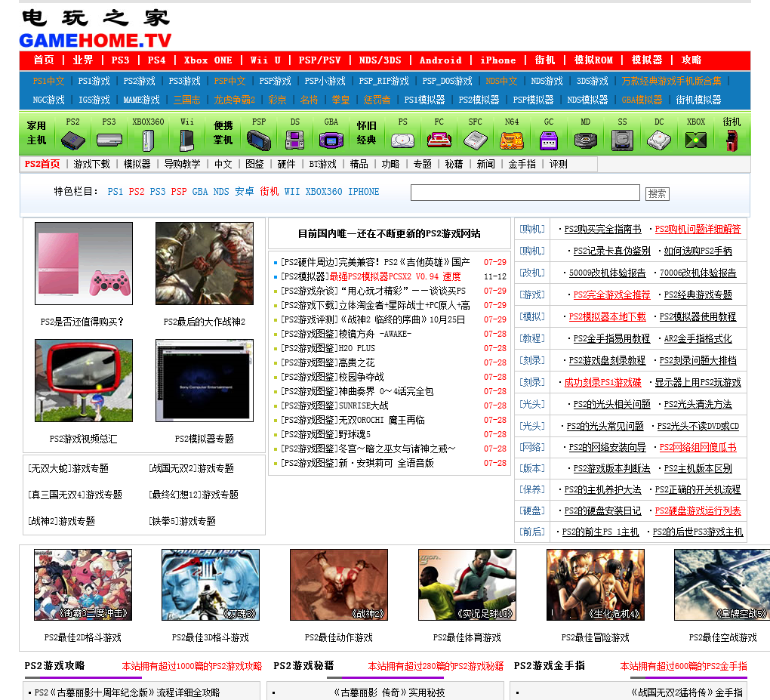Open [最终幻想12]游戏专题 link
This screenshot has width=770, height=700.
pyautogui.click(x=193, y=495)
